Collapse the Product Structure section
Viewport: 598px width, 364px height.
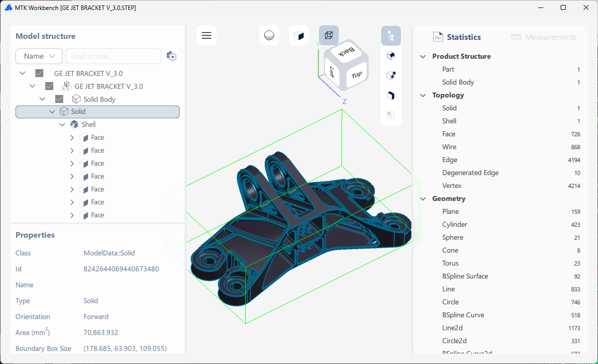423,56
